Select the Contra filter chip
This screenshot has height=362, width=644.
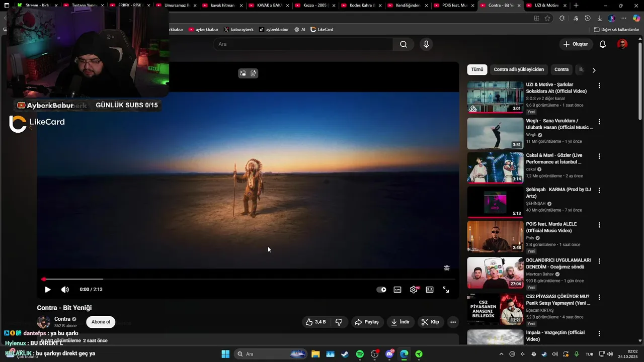coord(561,69)
